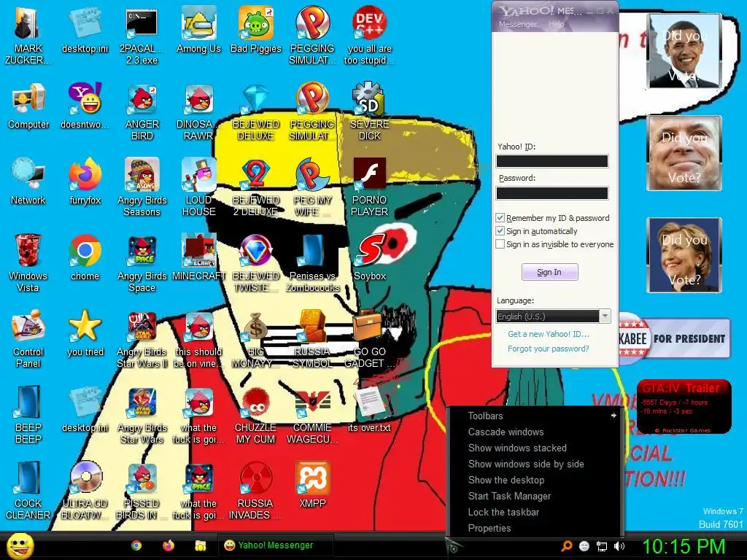
Task: Uncheck Remember my ID & password
Action: (500, 218)
